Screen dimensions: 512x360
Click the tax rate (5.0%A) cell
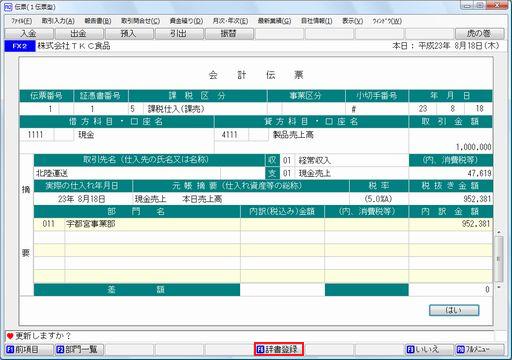coord(379,199)
